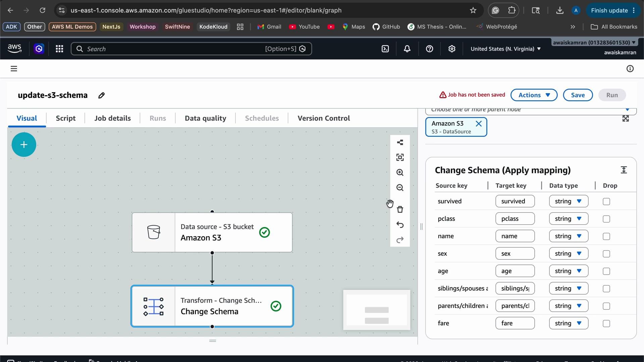Image resolution: width=644 pixels, height=362 pixels.
Task: Open AWS console settings gear
Action: click(452, 49)
